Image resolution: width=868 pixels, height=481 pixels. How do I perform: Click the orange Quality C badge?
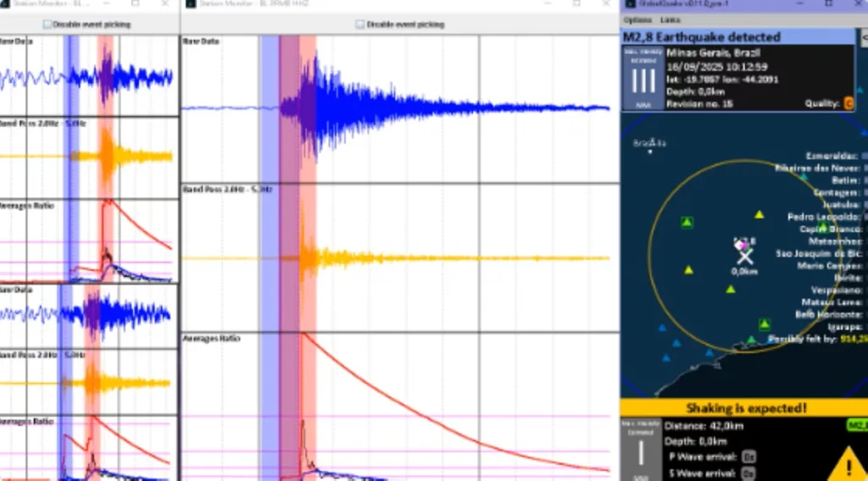[x=848, y=103]
